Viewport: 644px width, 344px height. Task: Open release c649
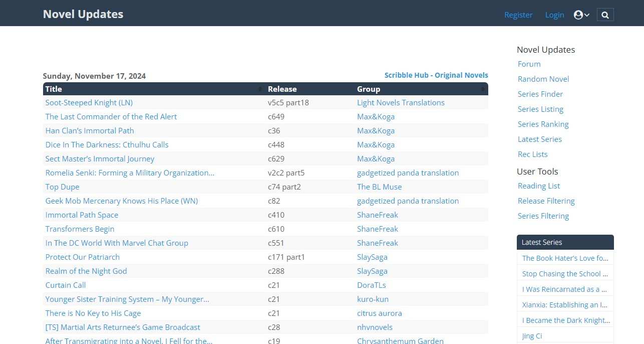click(x=276, y=117)
